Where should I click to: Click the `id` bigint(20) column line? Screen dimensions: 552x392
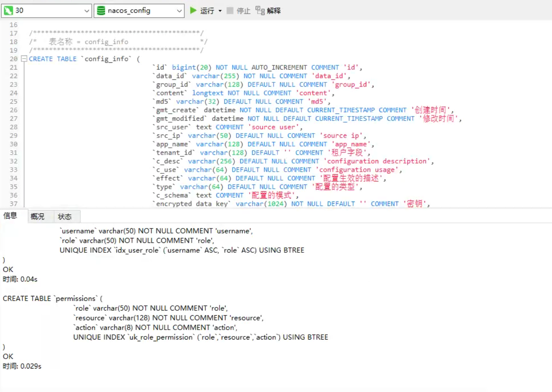[257, 67]
